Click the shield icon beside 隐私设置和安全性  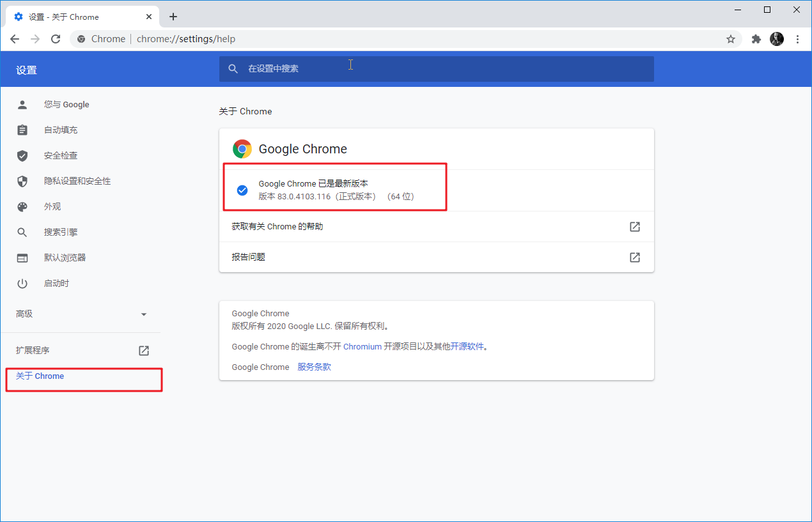[x=22, y=181]
